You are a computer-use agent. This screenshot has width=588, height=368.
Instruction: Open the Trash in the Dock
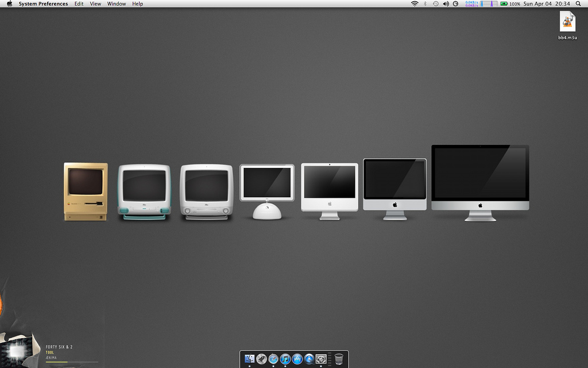pos(339,359)
